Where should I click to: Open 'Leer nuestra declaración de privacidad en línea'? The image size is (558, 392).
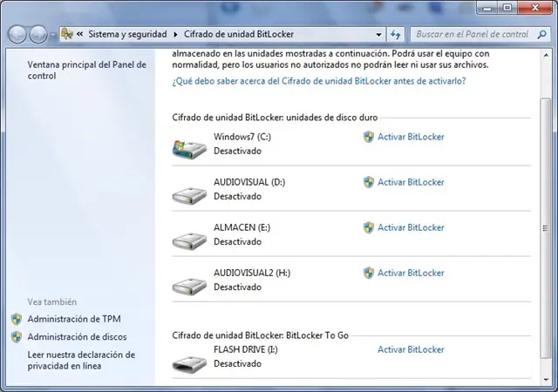(x=81, y=361)
